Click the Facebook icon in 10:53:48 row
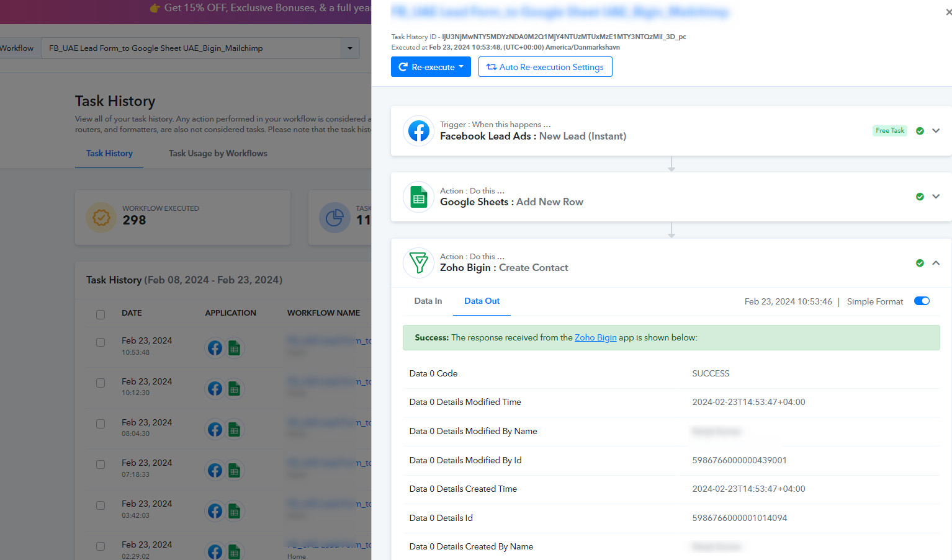This screenshot has width=952, height=560. [215, 348]
